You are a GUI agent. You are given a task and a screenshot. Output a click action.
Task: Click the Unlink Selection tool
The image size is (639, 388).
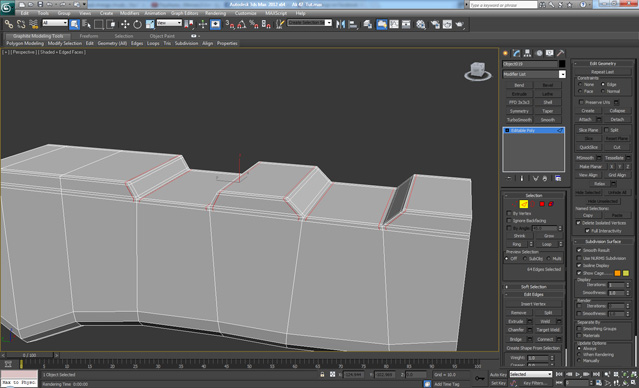click(21, 24)
